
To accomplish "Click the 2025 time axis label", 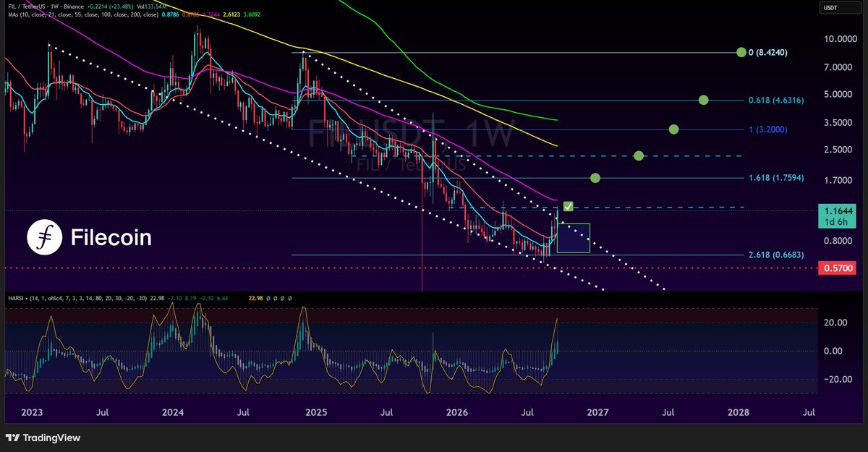I will coord(315,413).
